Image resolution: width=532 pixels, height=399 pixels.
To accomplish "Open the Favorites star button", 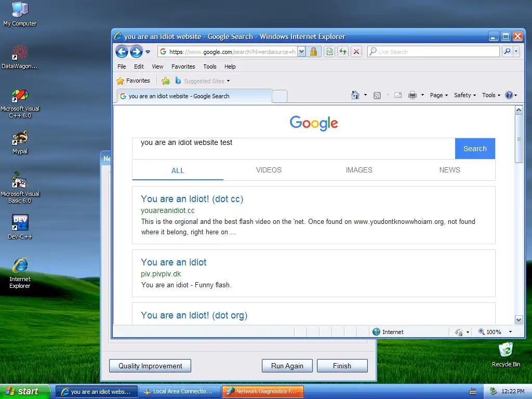I will click(x=133, y=81).
